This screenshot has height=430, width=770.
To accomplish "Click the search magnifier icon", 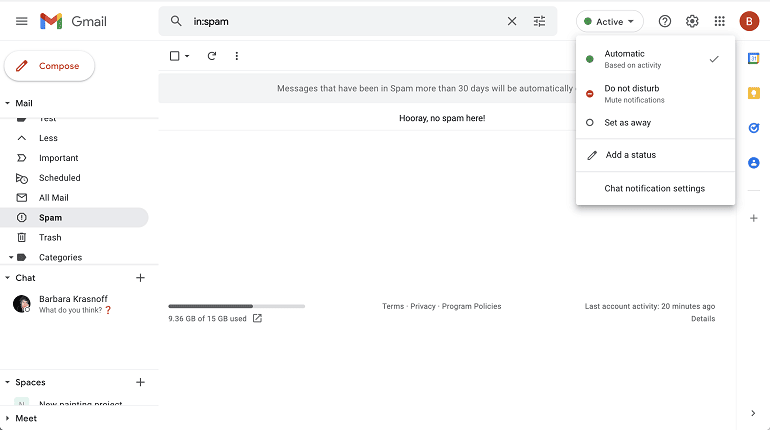I will click(176, 21).
